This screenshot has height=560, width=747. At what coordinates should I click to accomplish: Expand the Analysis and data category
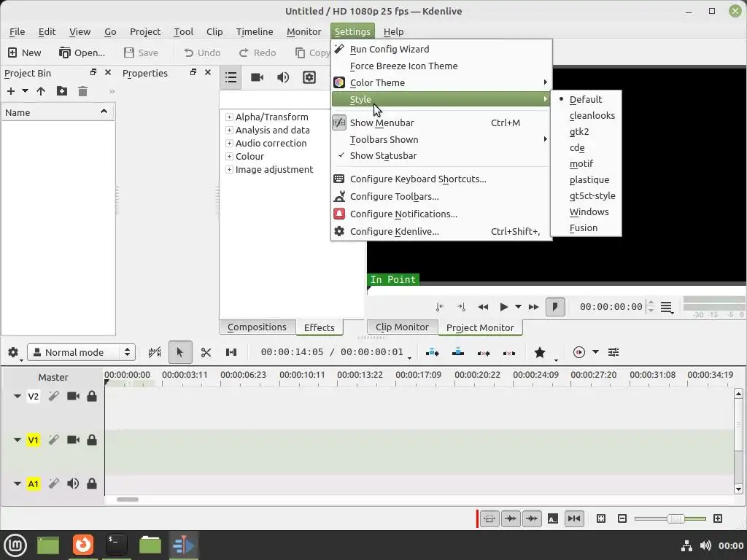point(229,130)
